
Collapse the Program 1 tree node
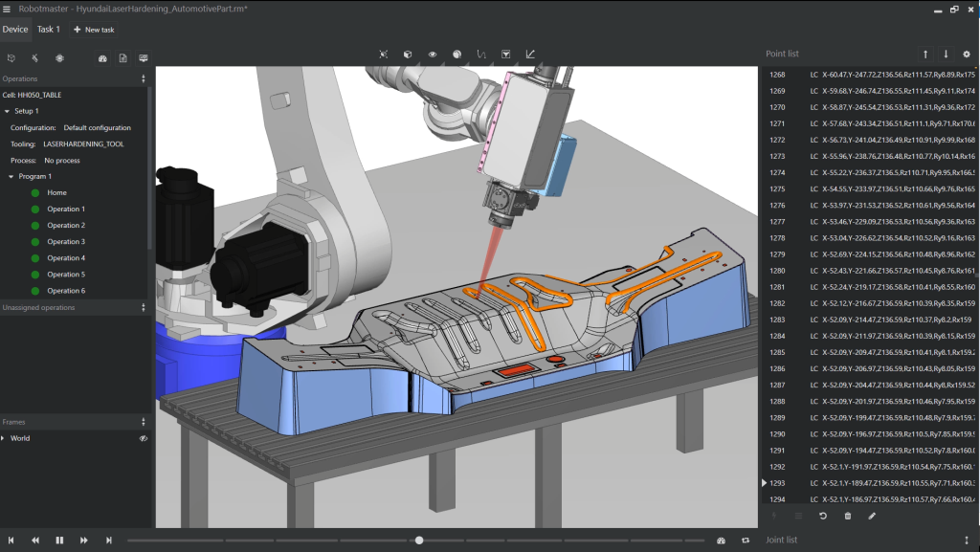[x=11, y=176]
